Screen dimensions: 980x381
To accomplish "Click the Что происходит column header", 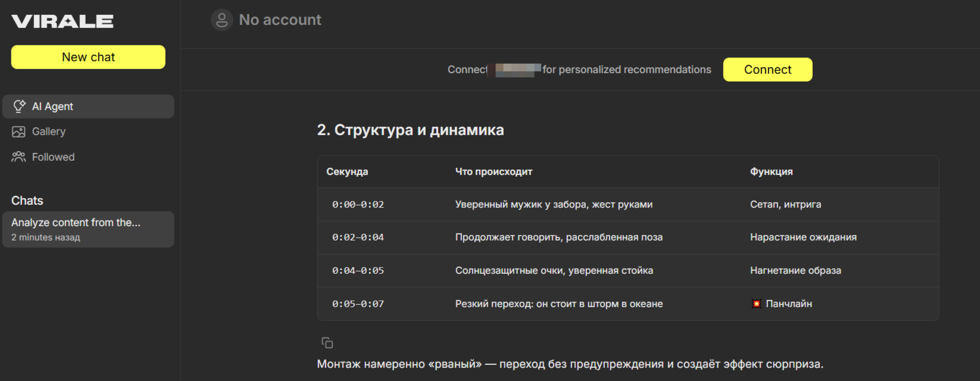I will pyautogui.click(x=494, y=171).
